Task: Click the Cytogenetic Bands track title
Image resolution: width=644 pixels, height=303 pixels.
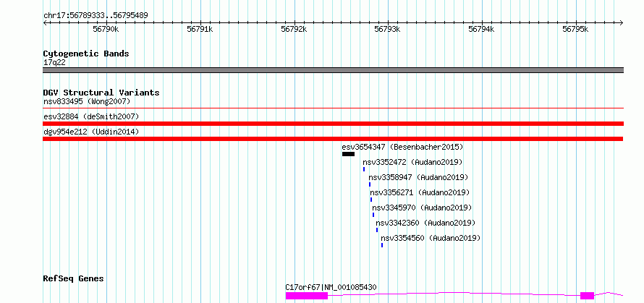Action: click(86, 54)
